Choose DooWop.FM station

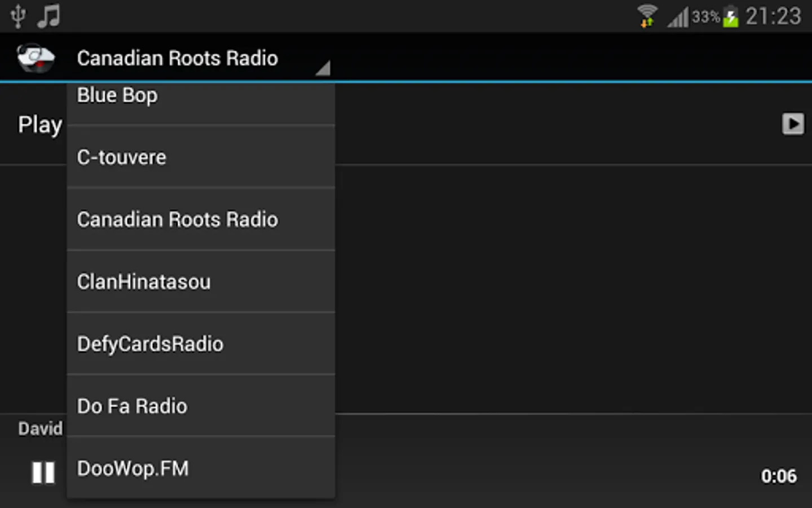click(x=201, y=467)
